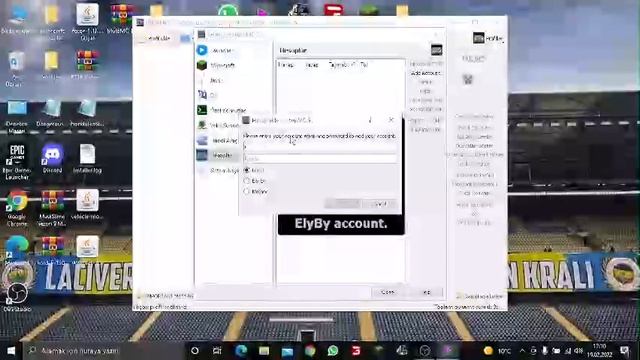Open the first launcher page in settings sidebar

(216, 50)
